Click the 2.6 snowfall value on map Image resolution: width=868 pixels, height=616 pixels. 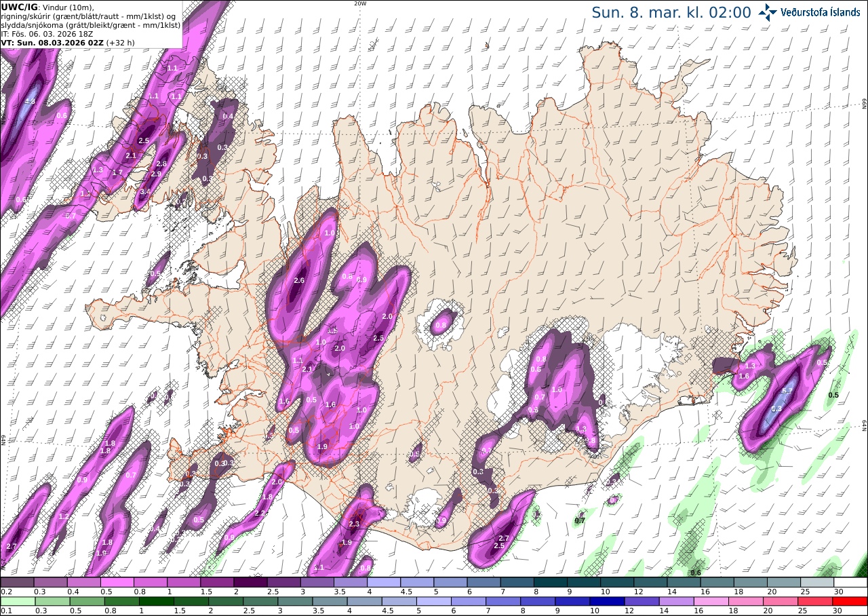click(x=299, y=281)
